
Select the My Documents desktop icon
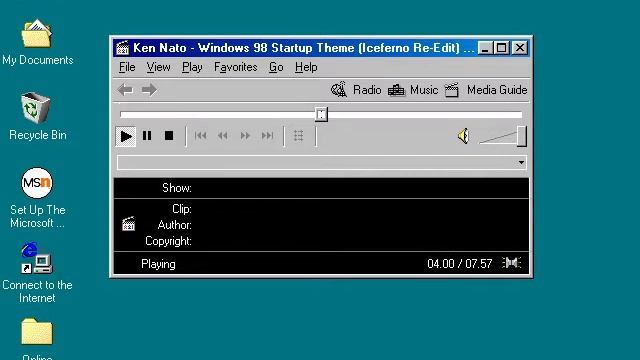coord(38,42)
